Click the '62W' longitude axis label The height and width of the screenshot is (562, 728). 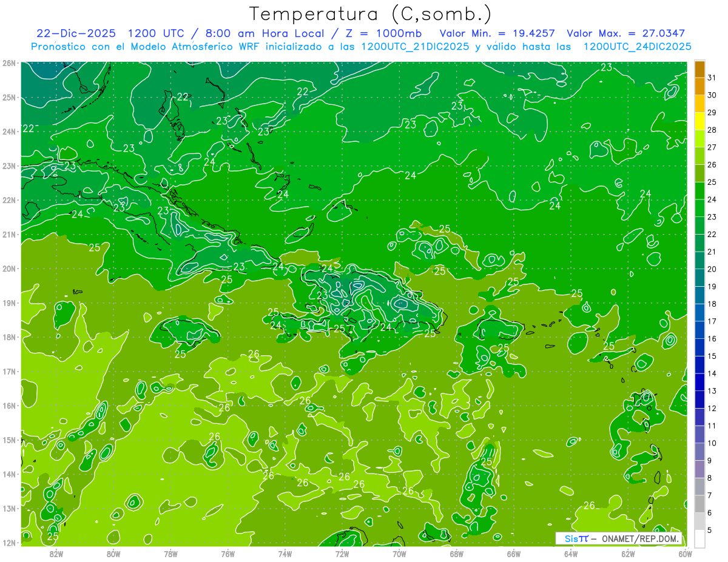[628, 554]
